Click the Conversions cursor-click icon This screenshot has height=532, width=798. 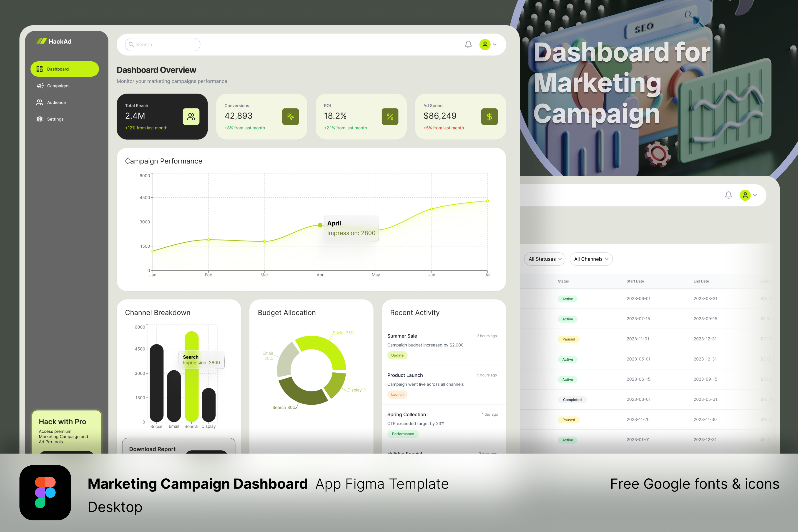(290, 117)
